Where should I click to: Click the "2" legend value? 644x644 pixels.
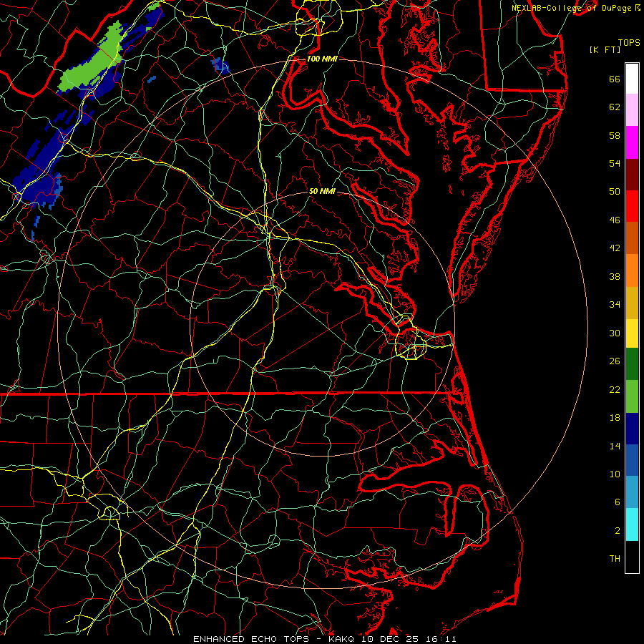tap(618, 531)
